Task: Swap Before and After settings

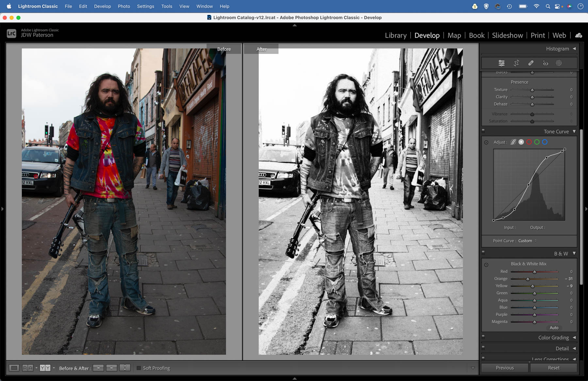Action: 125,368
